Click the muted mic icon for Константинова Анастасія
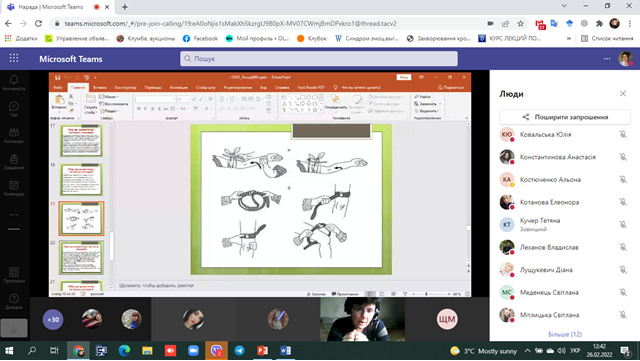This screenshot has width=640, height=361. 622,157
